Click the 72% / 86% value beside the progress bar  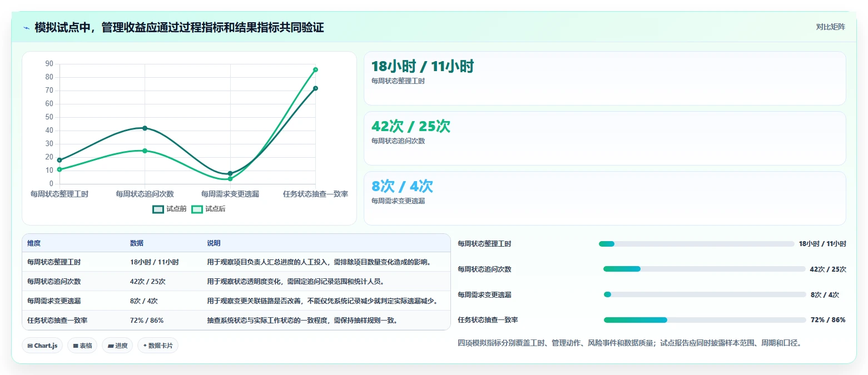[828, 320]
